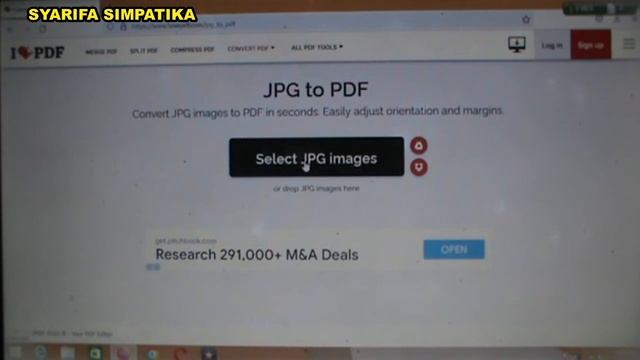Click the "or drop JPG images here" text
640x360 pixels.
click(316, 189)
